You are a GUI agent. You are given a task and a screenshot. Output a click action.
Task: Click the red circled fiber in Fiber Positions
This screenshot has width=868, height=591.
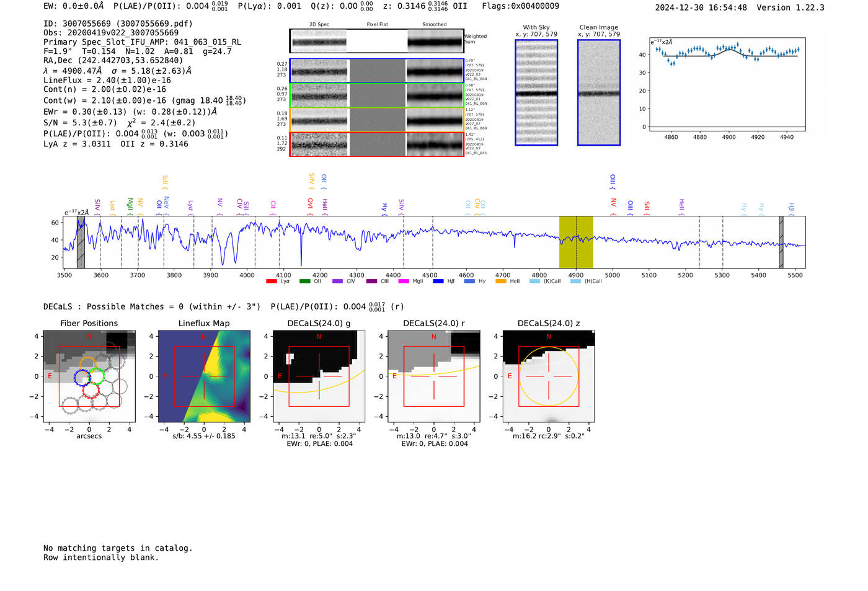point(91,389)
